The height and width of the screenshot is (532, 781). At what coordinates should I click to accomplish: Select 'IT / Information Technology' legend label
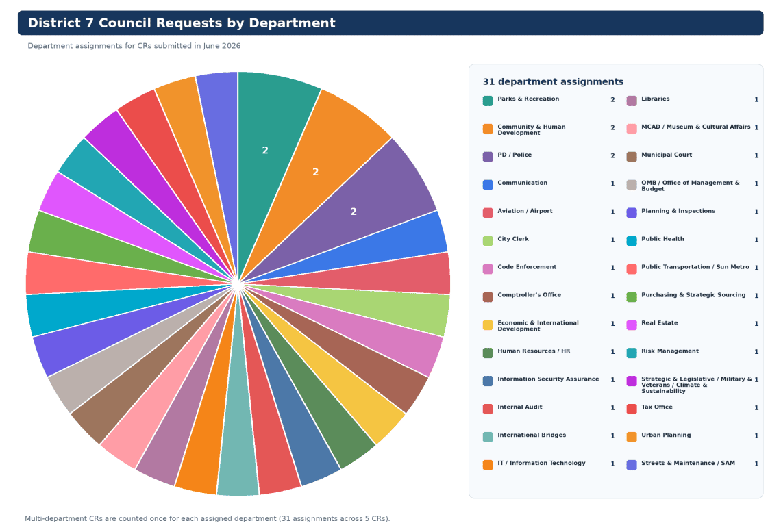(x=541, y=463)
